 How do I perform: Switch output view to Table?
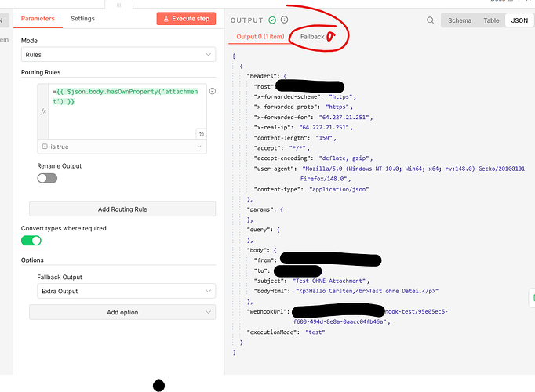click(x=491, y=20)
